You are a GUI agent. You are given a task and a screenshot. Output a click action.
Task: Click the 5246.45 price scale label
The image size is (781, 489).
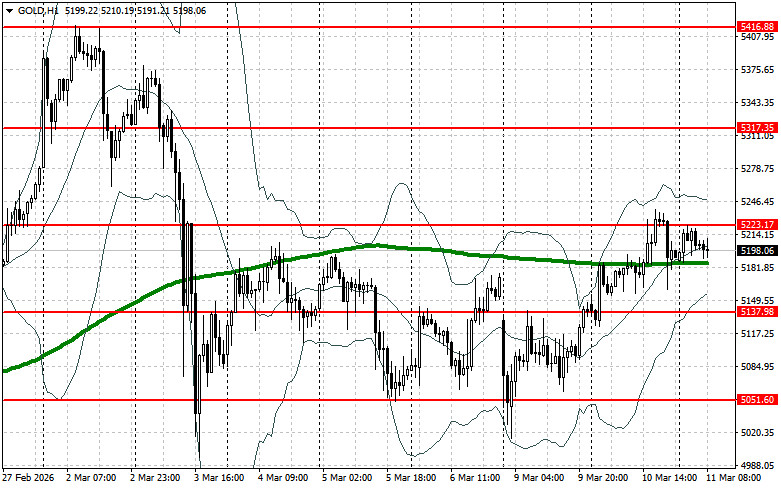click(755, 202)
